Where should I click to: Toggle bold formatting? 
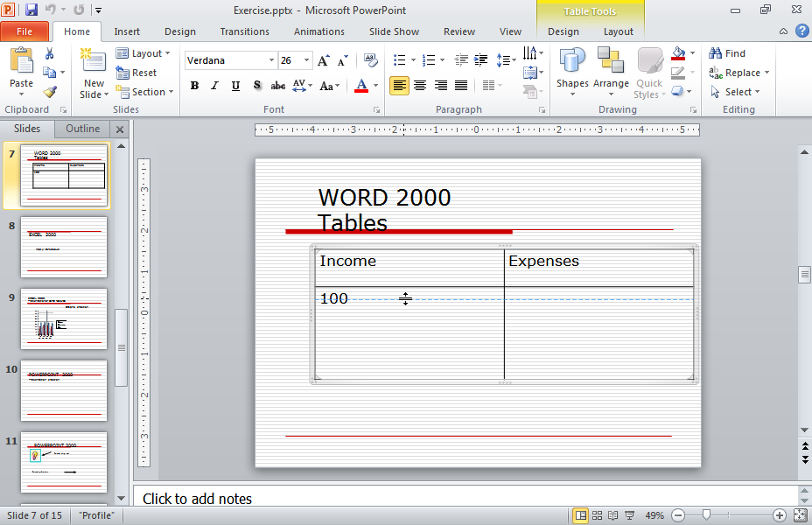194,86
